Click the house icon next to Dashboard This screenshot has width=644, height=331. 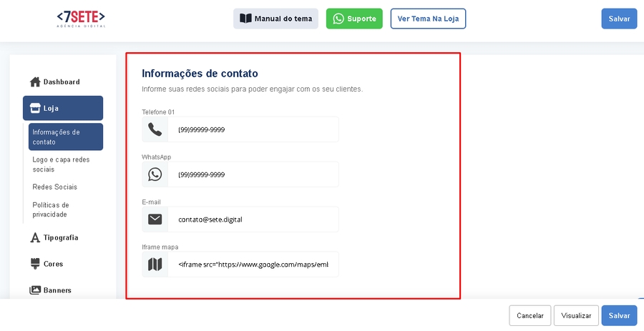(x=35, y=82)
